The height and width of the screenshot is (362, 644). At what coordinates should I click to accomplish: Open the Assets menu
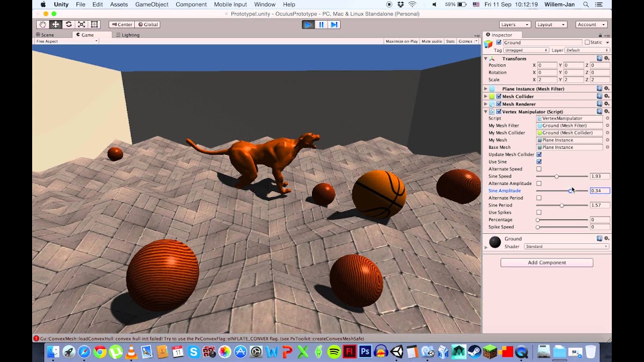(119, 4)
